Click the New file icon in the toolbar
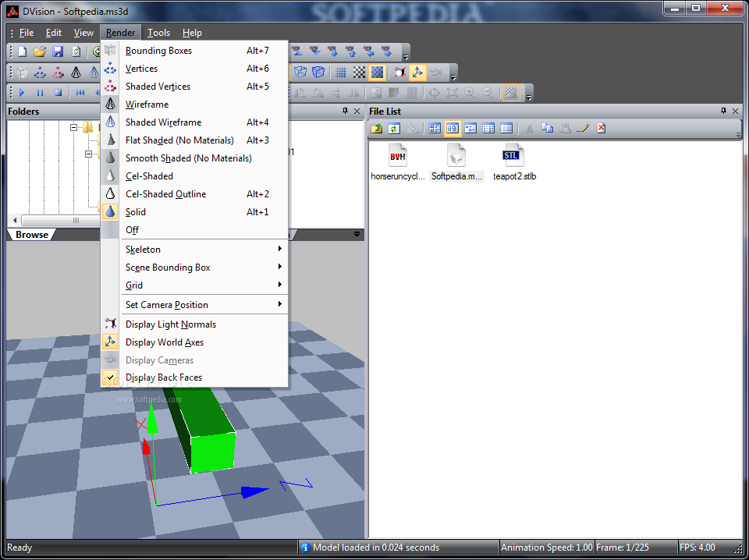The height and width of the screenshot is (560, 749). coord(22,51)
